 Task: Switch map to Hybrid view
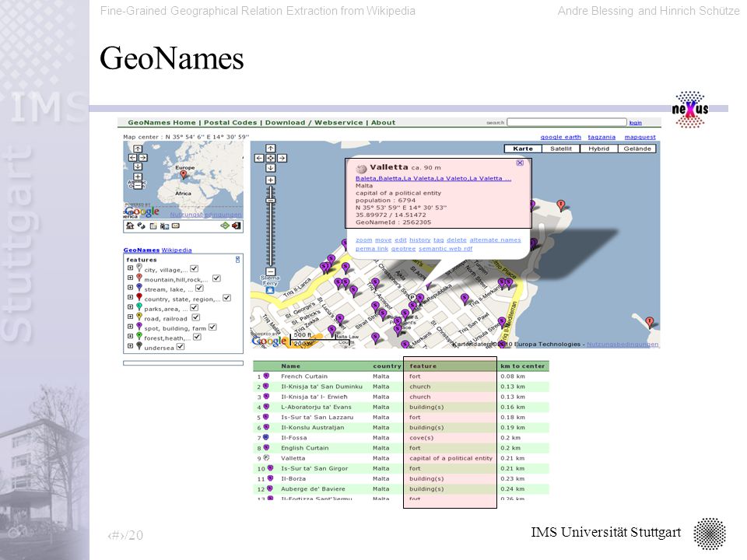[599, 149]
